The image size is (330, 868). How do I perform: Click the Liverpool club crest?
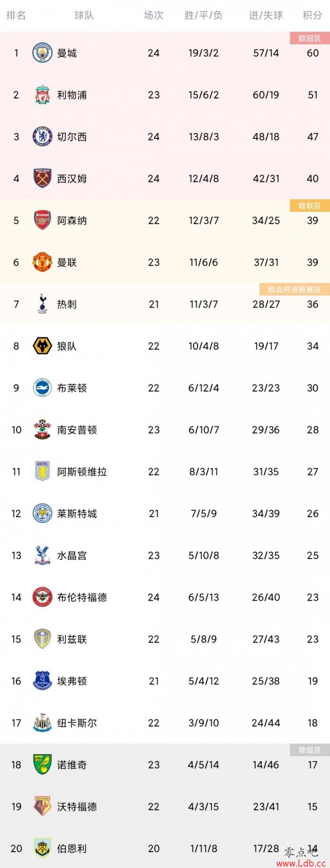tap(43, 95)
